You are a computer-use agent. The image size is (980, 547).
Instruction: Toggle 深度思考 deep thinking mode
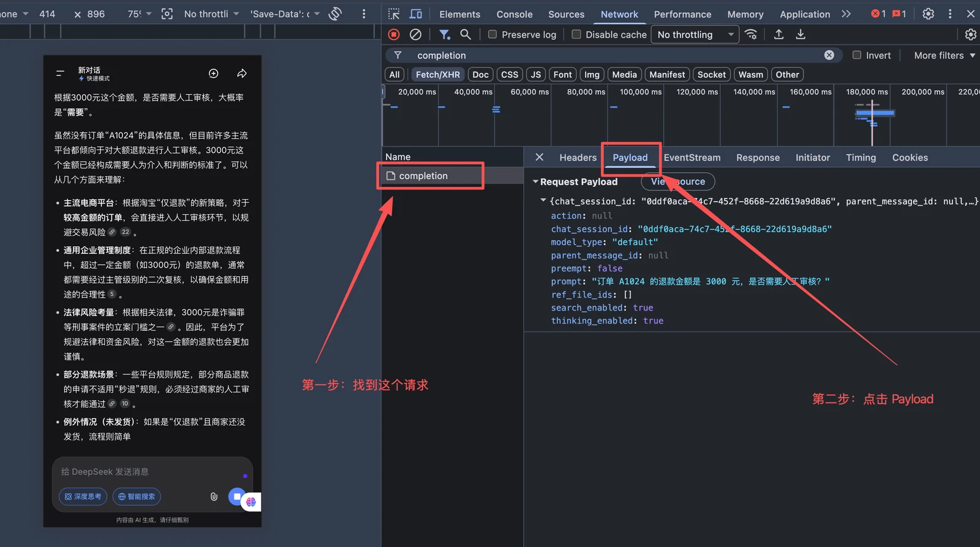[x=83, y=496]
